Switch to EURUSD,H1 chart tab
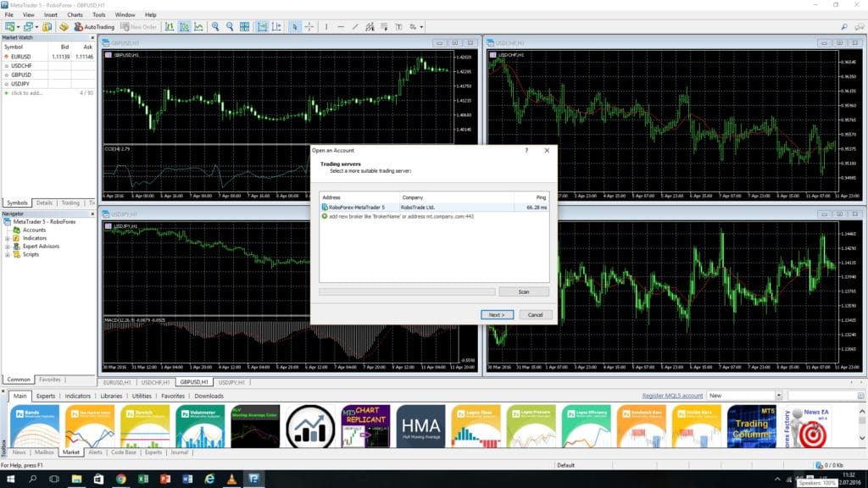The image size is (868, 488). (x=117, y=382)
